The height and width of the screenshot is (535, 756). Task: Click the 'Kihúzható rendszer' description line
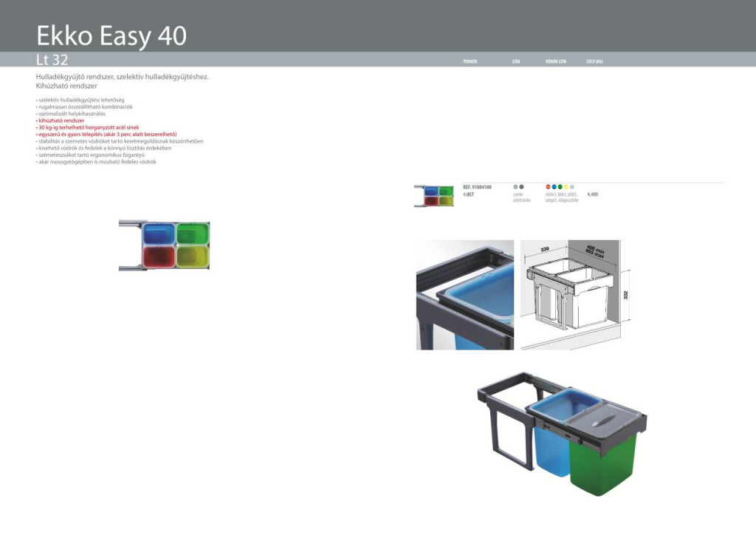tap(66, 86)
